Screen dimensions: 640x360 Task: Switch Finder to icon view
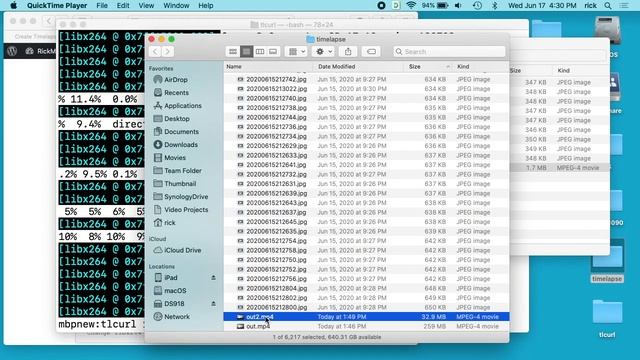click(233, 51)
